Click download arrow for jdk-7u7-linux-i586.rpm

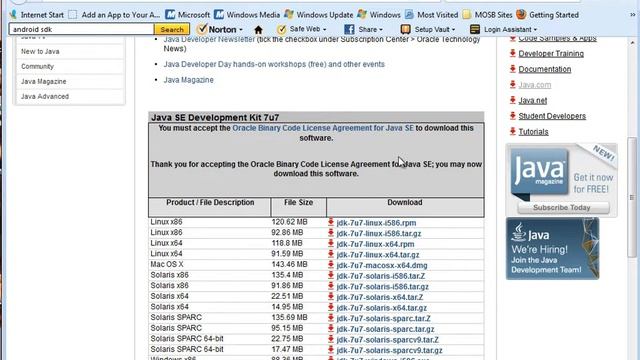(331, 222)
